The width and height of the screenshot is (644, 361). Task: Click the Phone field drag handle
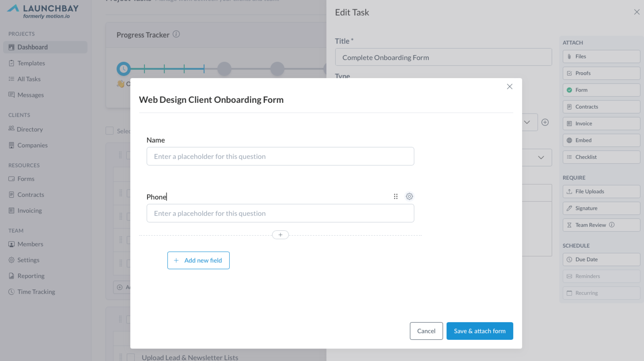pos(396,196)
